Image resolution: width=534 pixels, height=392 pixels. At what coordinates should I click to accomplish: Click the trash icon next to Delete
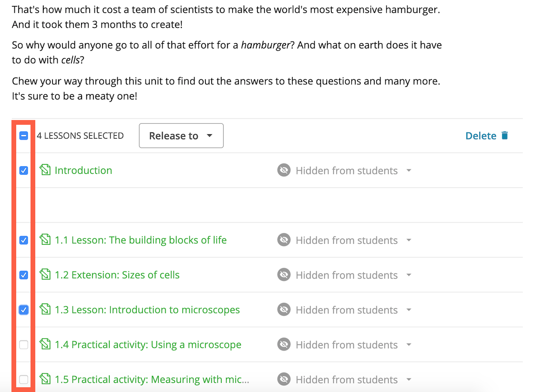click(505, 135)
